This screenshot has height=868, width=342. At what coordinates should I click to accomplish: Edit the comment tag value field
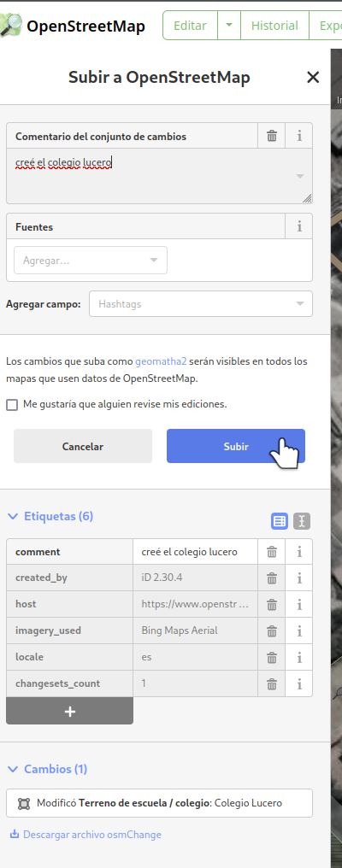(195, 552)
